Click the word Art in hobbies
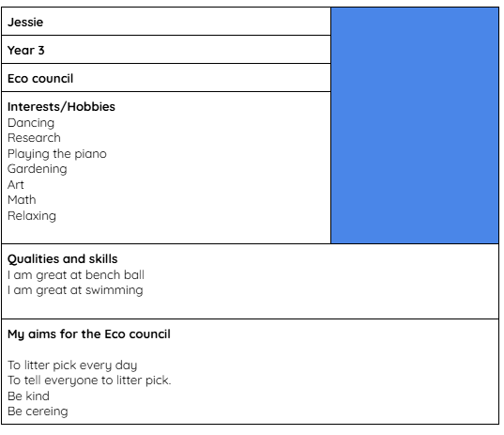 15,185
